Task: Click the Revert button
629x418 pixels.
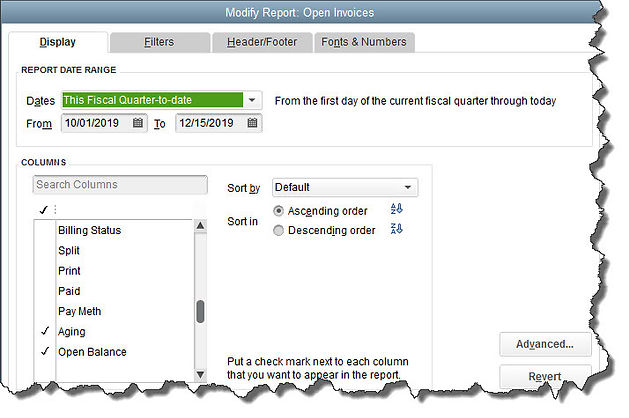Action: [x=545, y=376]
